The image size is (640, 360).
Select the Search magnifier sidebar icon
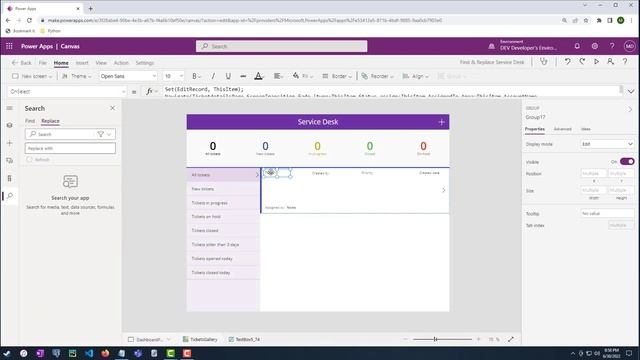[x=10, y=196]
